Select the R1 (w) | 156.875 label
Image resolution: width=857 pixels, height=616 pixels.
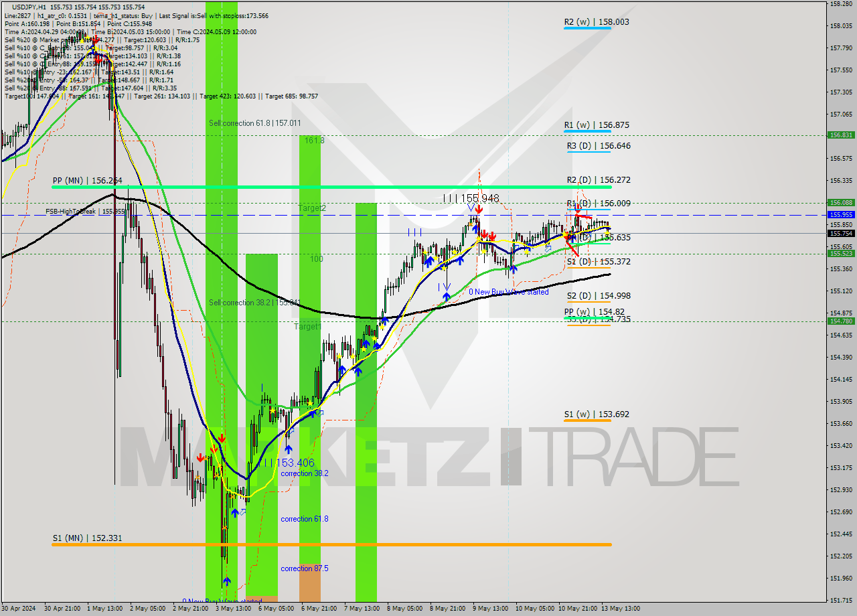pos(596,125)
